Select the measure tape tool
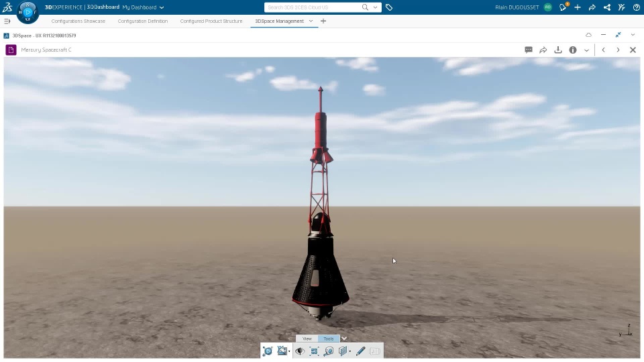This screenshot has width=644, height=362. click(x=329, y=351)
